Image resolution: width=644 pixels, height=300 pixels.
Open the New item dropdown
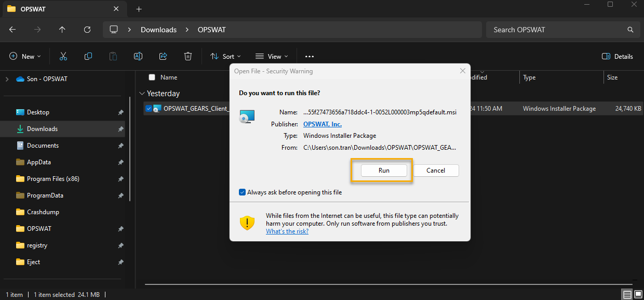click(25, 56)
